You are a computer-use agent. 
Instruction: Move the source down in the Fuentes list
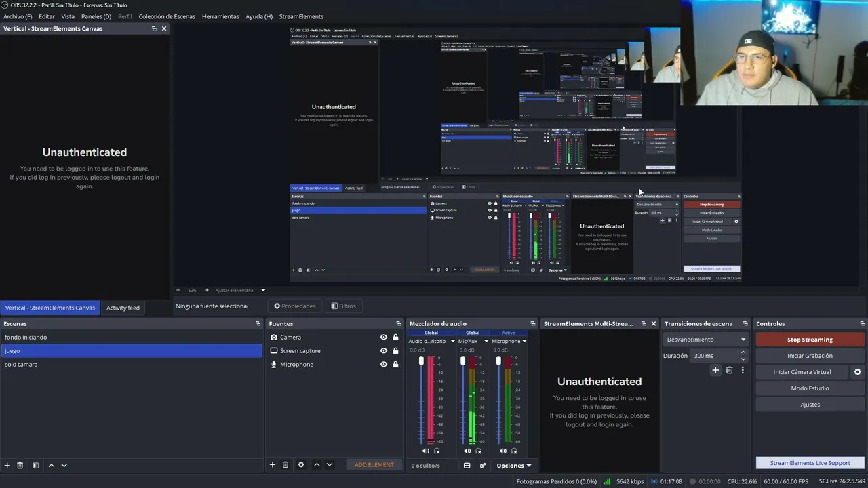(330, 464)
